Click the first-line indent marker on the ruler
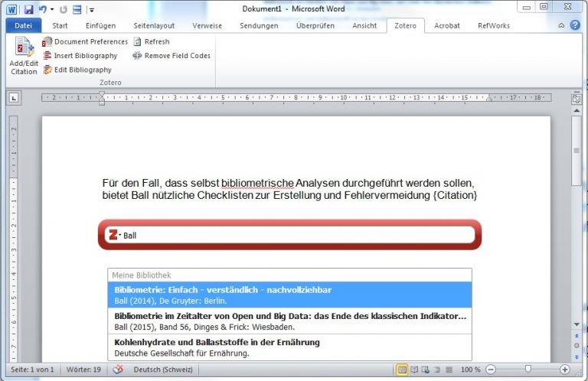Image resolution: width=588 pixels, height=381 pixels. pos(102,94)
